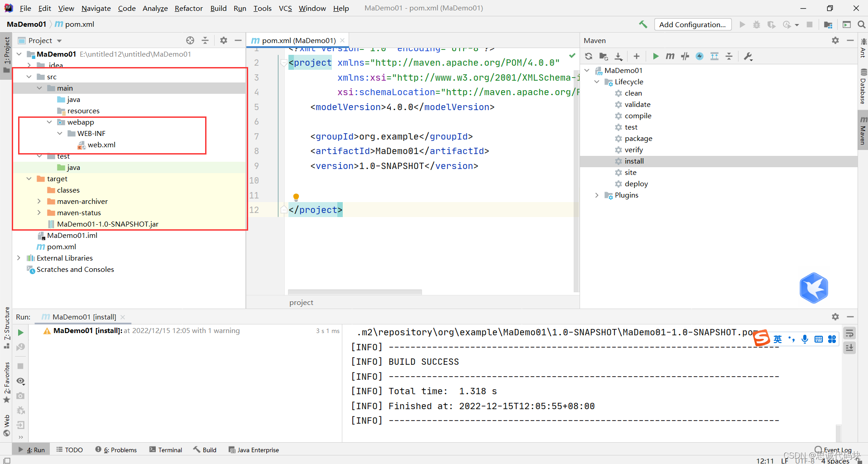The image size is (868, 464).
Task: Collapse all in Project panel
Action: coord(205,40)
